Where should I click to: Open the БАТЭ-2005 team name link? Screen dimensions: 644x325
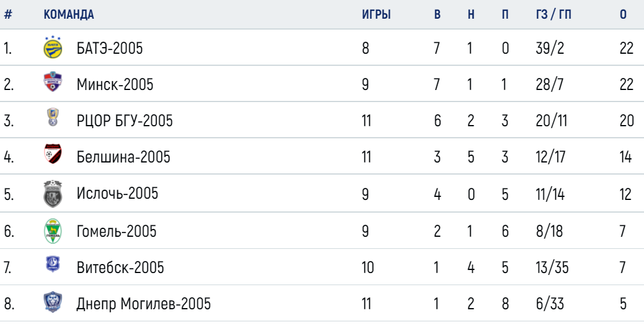click(110, 48)
